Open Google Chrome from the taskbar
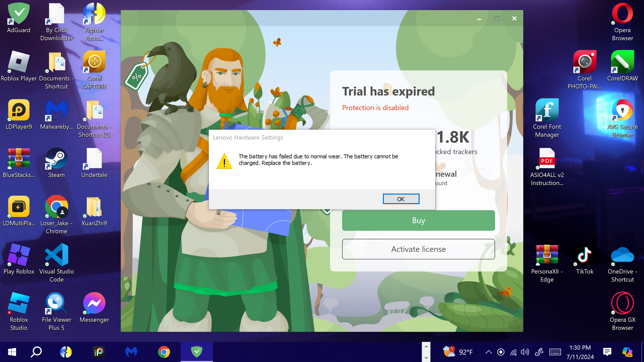The width and height of the screenshot is (644, 362). [164, 352]
